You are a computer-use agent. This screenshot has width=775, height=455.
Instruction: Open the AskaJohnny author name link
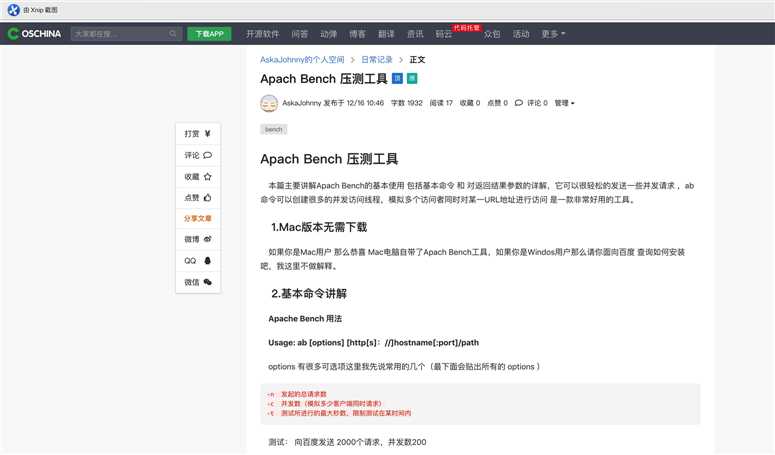[301, 103]
